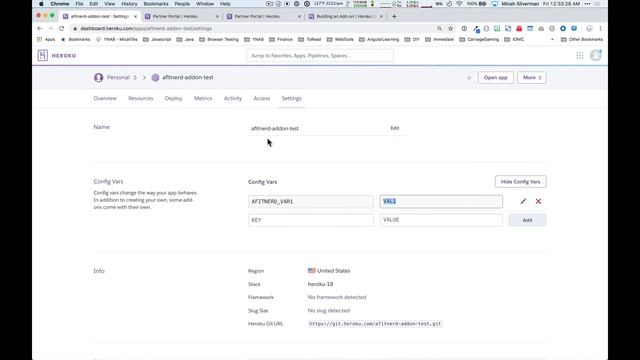This screenshot has height=360, width=640.
Task: Click the Heroku logo in header
Action: point(57,56)
